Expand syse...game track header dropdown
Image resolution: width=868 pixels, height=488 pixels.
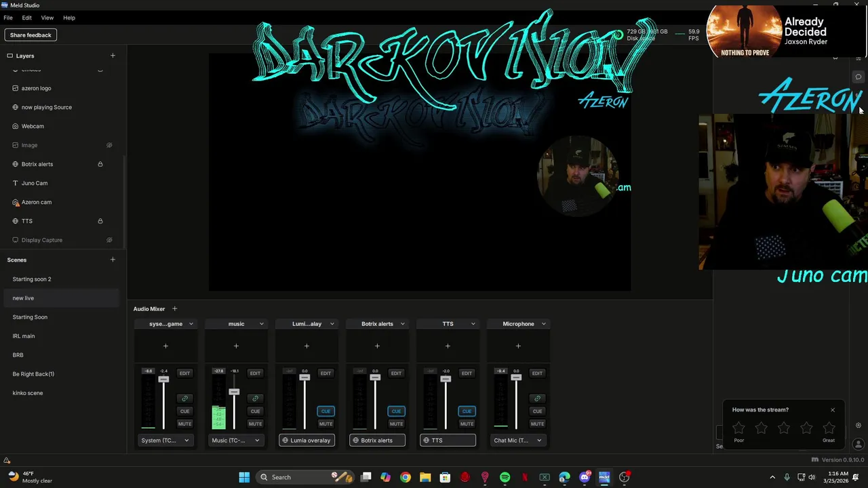pyautogui.click(x=191, y=324)
